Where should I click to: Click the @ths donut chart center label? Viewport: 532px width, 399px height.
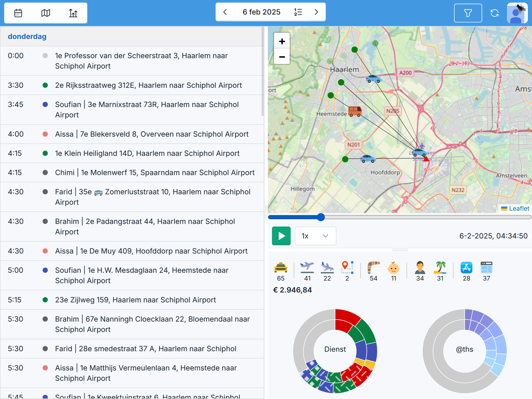click(x=464, y=349)
